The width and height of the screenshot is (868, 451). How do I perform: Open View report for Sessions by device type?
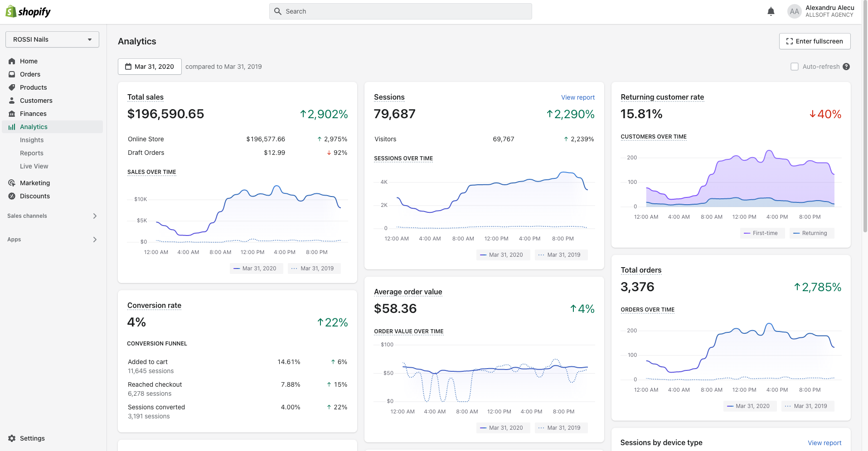(824, 443)
